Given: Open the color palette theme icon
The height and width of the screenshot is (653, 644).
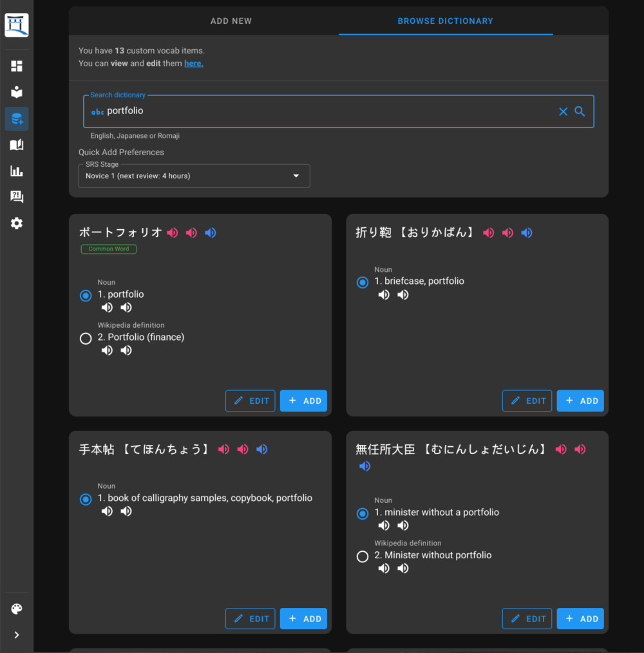Looking at the screenshot, I should tap(17, 609).
